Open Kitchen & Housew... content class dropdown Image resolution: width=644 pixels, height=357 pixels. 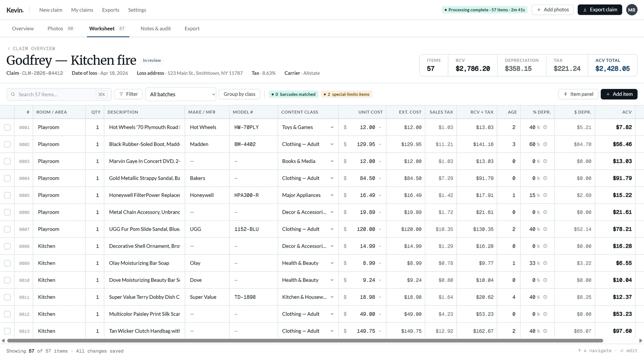coord(308,297)
